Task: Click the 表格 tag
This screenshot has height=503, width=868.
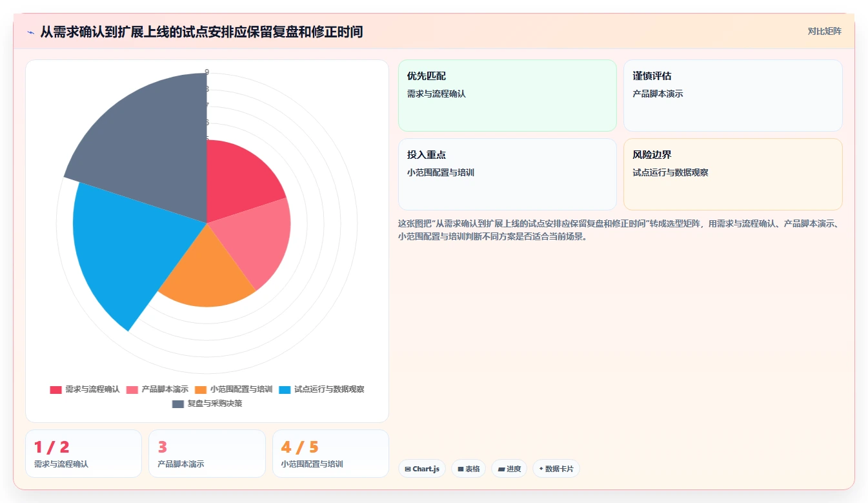Action: click(x=469, y=469)
